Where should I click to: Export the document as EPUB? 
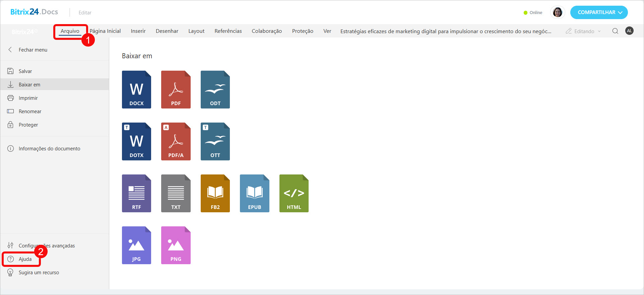254,194
